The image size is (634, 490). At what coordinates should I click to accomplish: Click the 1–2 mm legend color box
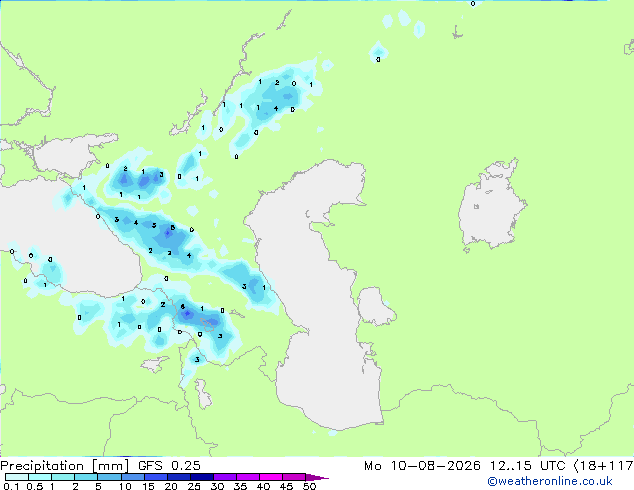pyautogui.click(x=63, y=477)
